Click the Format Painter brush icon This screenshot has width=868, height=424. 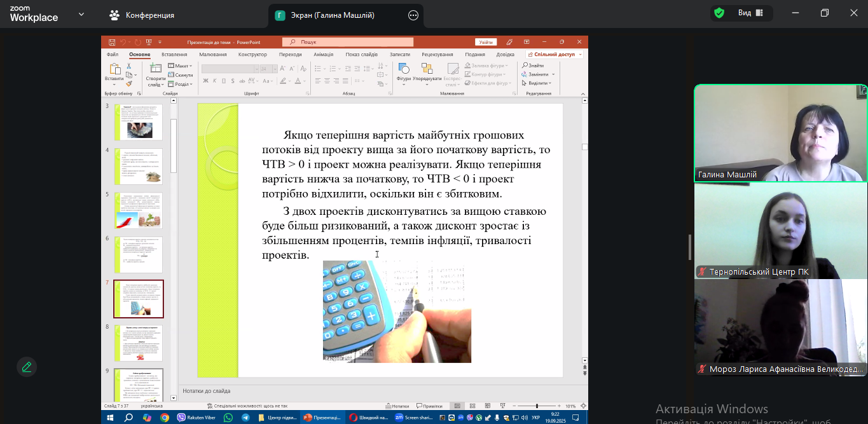(x=129, y=83)
